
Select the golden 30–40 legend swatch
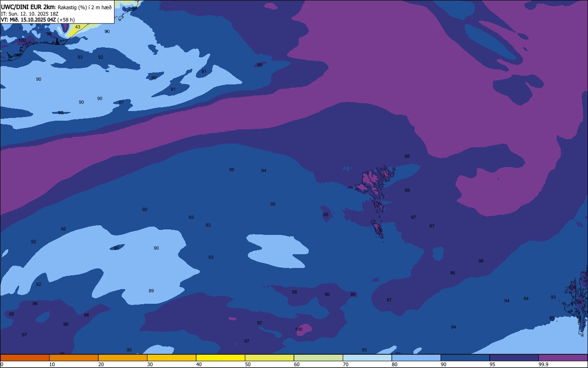coord(171,357)
